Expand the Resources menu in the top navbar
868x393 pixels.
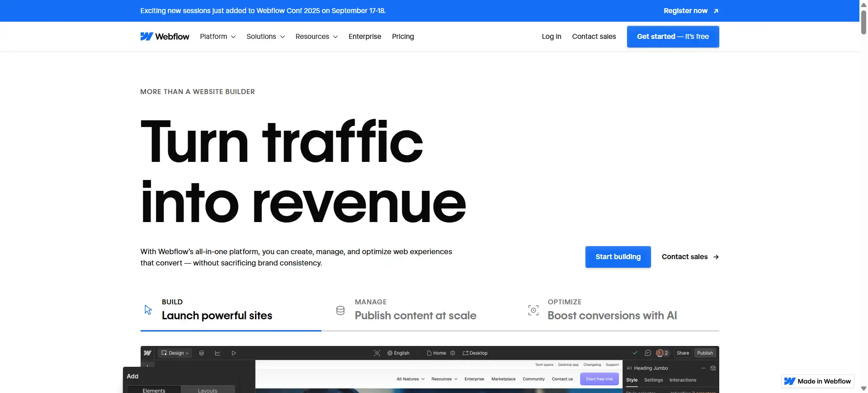[x=316, y=37]
